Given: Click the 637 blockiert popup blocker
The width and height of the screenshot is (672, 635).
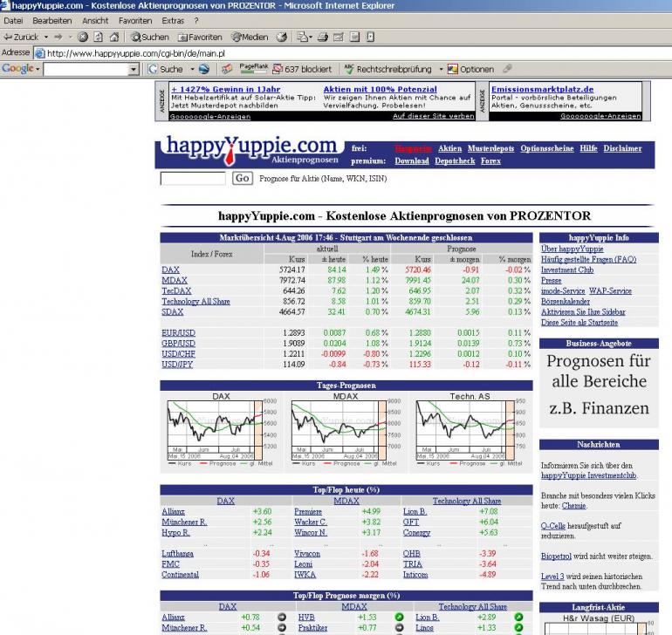Looking at the screenshot, I should pos(303,69).
